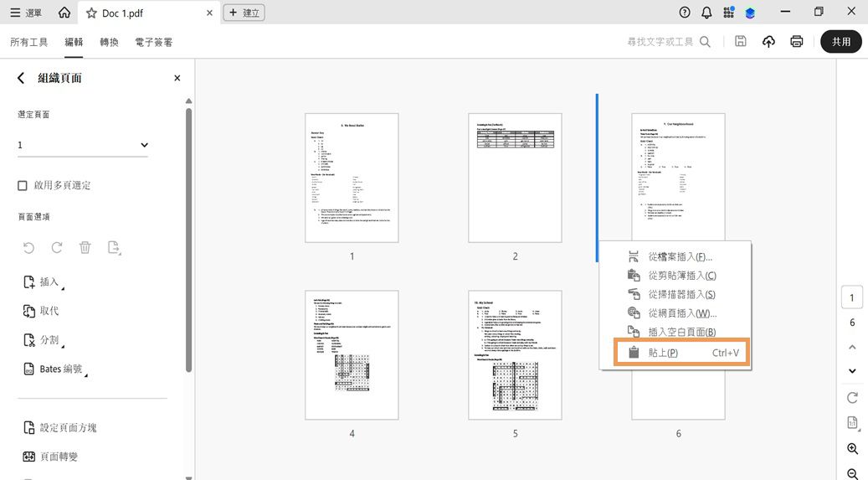
Task: Go to the Home screen icon
Action: tap(64, 13)
